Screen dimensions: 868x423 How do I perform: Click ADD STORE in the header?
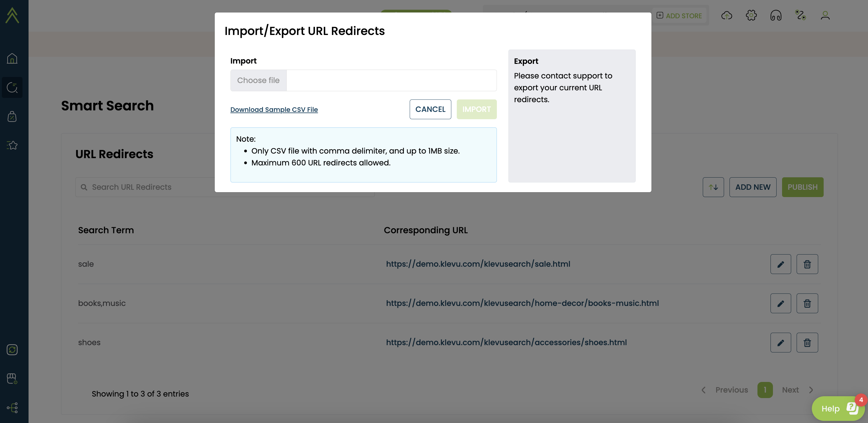(x=679, y=16)
